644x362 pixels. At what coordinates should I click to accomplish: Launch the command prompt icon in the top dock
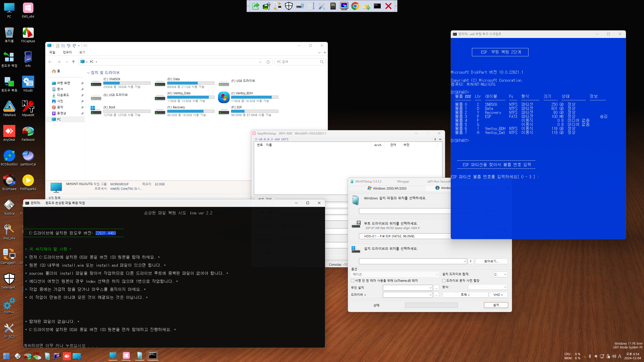click(377, 6)
